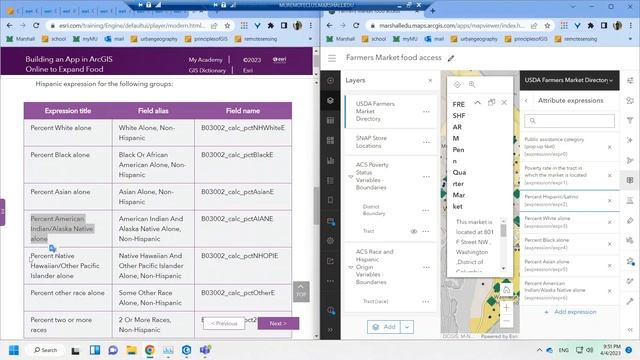Delete the Percent Black alone expression
Viewport: 640px width, 360px height.
click(610, 244)
